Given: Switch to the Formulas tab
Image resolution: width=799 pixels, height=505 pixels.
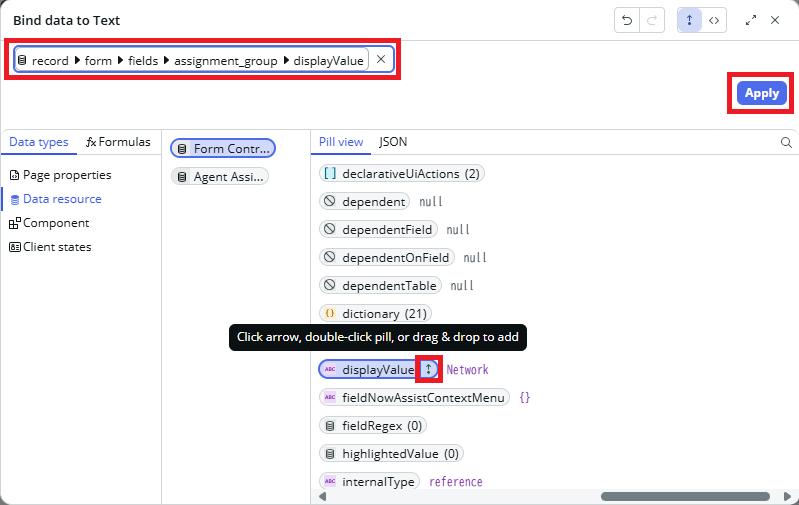Looking at the screenshot, I should [x=118, y=142].
